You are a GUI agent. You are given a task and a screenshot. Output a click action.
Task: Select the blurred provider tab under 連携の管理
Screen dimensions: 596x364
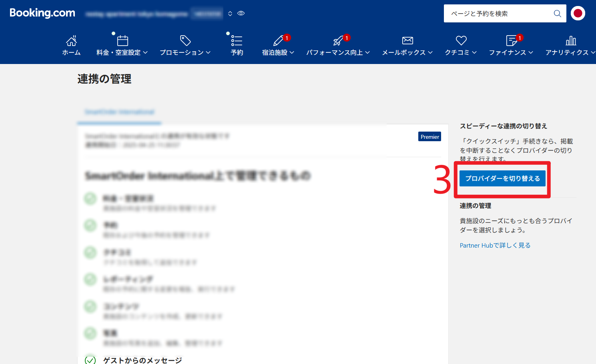pyautogui.click(x=119, y=112)
